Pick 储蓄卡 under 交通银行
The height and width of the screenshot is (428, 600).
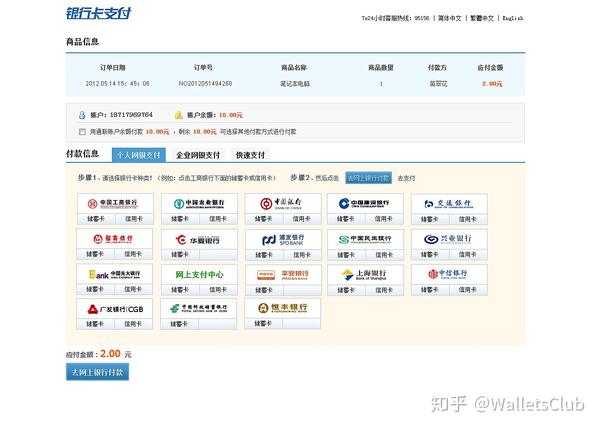(x=430, y=219)
